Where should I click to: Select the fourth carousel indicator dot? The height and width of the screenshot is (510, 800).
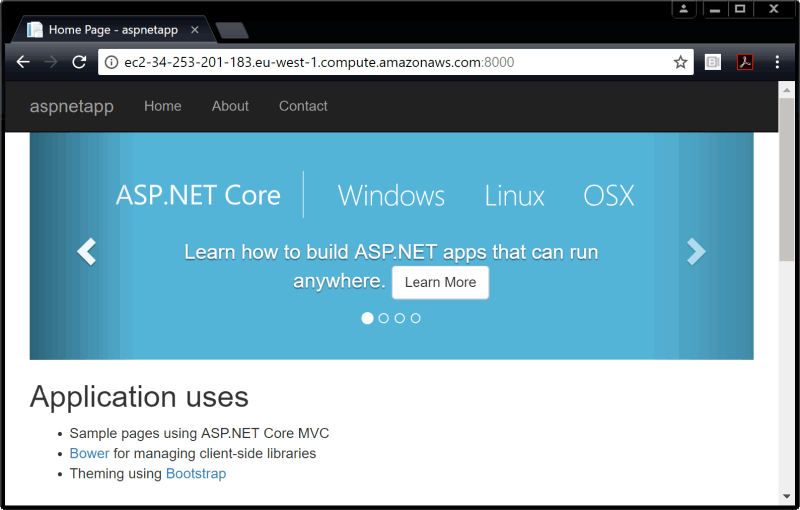[416, 318]
